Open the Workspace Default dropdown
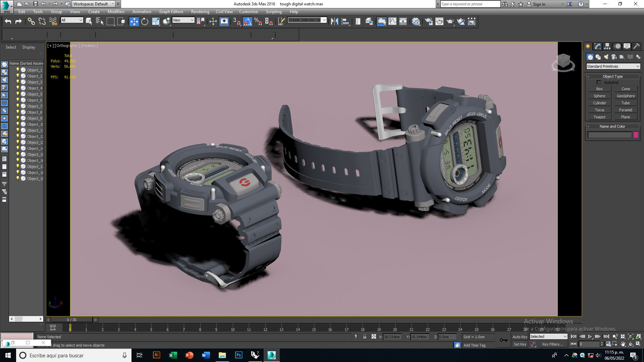 pyautogui.click(x=94, y=4)
